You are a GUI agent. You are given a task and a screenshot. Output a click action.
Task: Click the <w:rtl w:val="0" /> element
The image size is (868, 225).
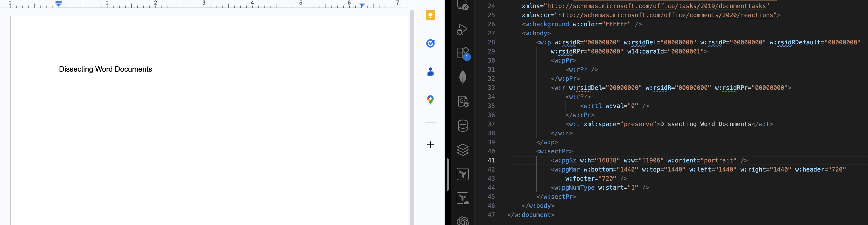pyautogui.click(x=615, y=106)
